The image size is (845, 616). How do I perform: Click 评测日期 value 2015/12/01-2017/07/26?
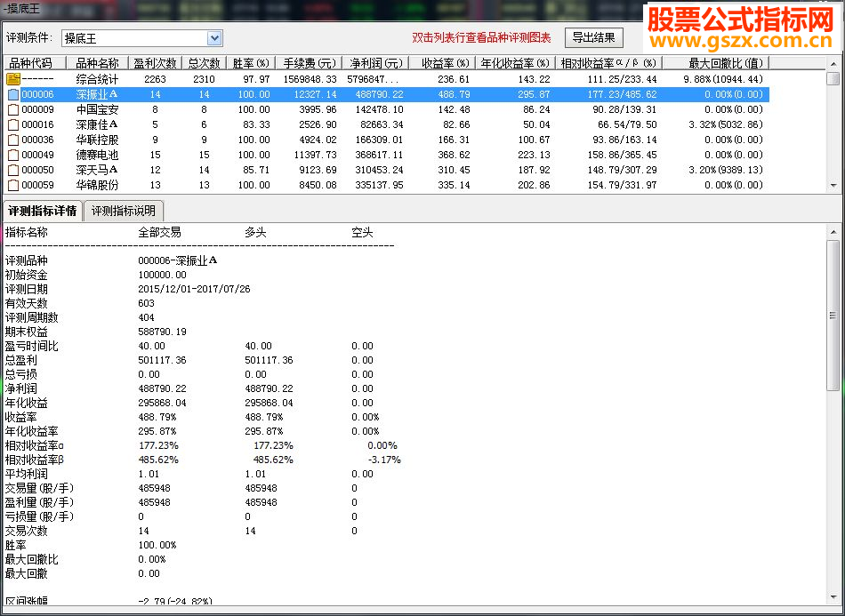pos(194,289)
